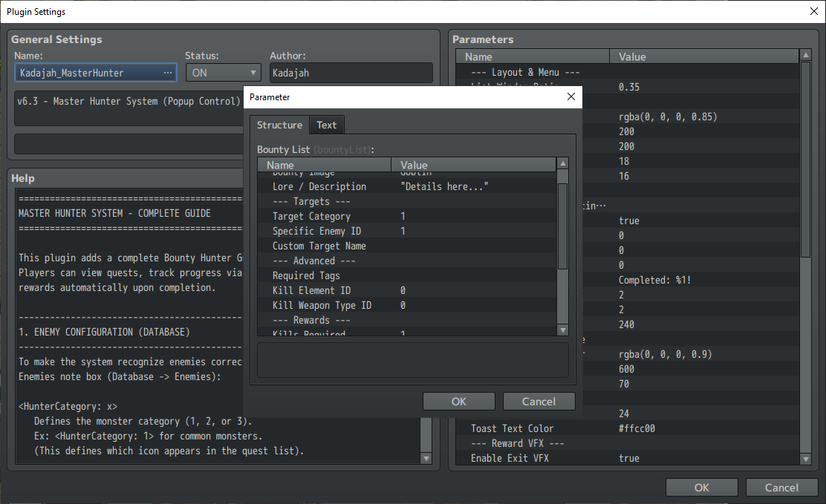Click Parameters panel vertical scrollbar thumb
The image size is (826, 504).
805,160
